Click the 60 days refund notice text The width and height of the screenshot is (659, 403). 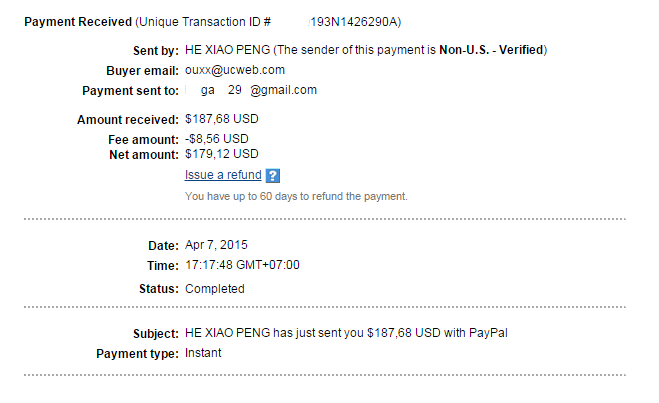(x=296, y=196)
